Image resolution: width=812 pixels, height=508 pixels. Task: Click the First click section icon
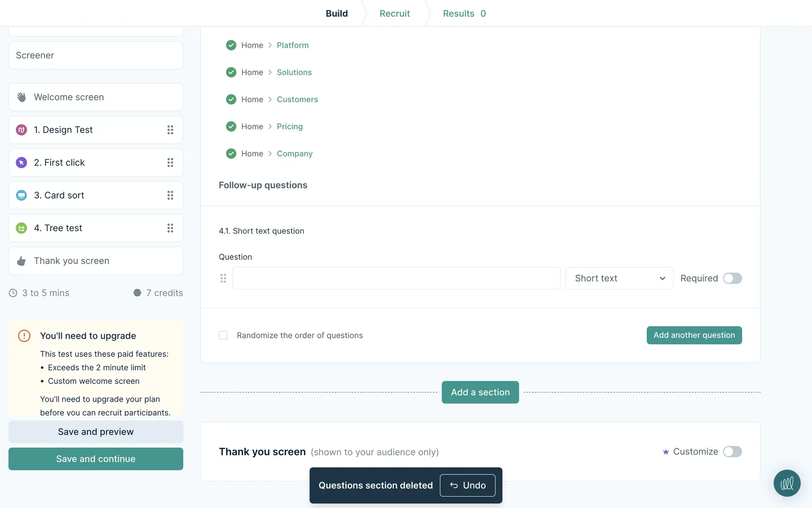click(22, 163)
